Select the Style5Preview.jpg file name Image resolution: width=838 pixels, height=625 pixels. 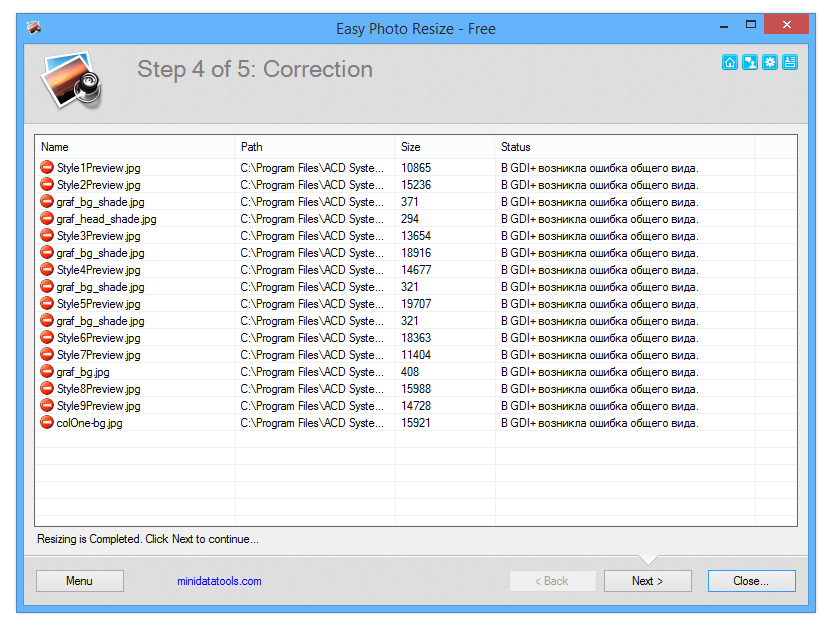(x=99, y=304)
